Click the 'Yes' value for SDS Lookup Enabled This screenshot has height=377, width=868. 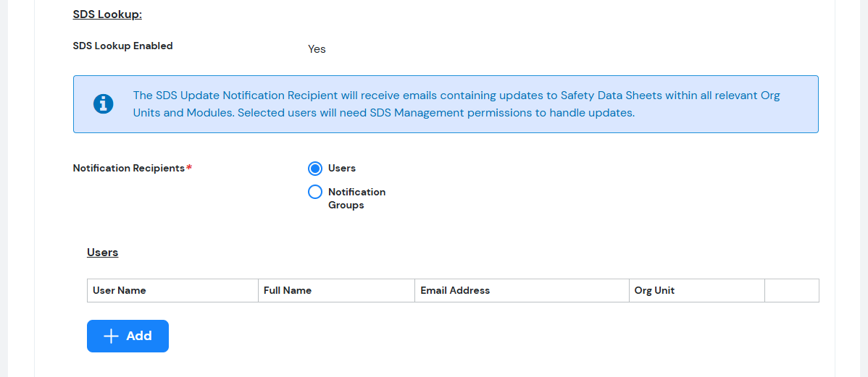(x=317, y=49)
